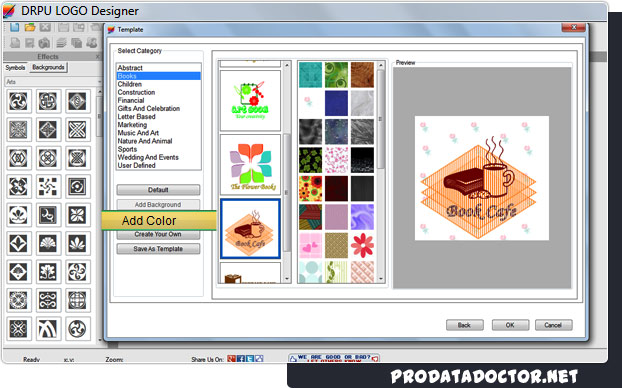
Task: Click template list scroll down arrow
Action: pyautogui.click(x=287, y=279)
